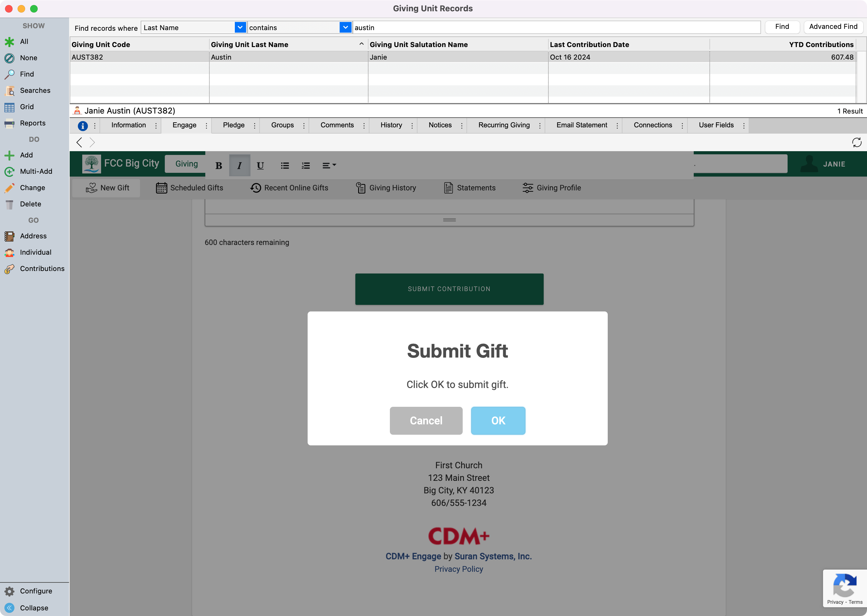
Task: Open the Privacy Policy link
Action: [x=459, y=569]
